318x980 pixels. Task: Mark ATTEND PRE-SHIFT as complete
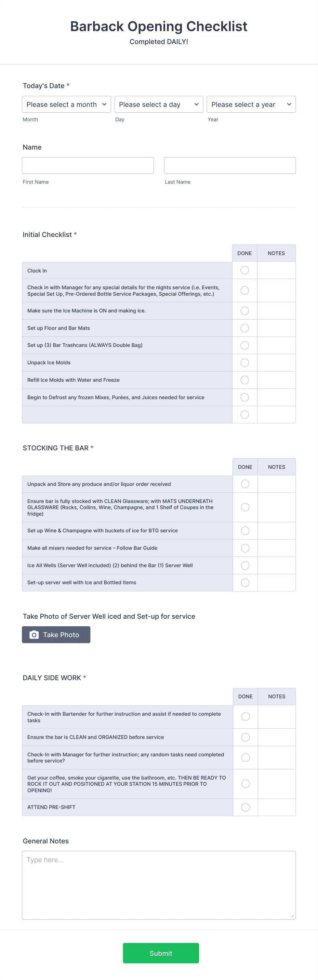point(246,807)
